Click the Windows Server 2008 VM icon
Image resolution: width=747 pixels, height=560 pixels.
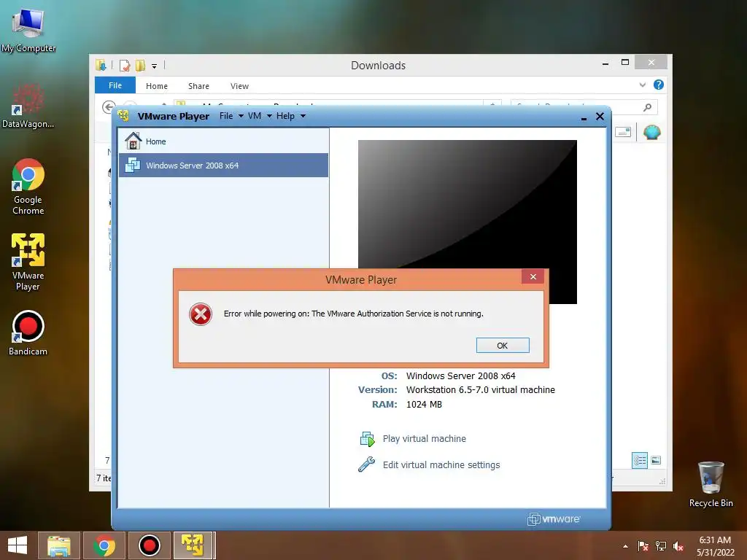pos(133,165)
